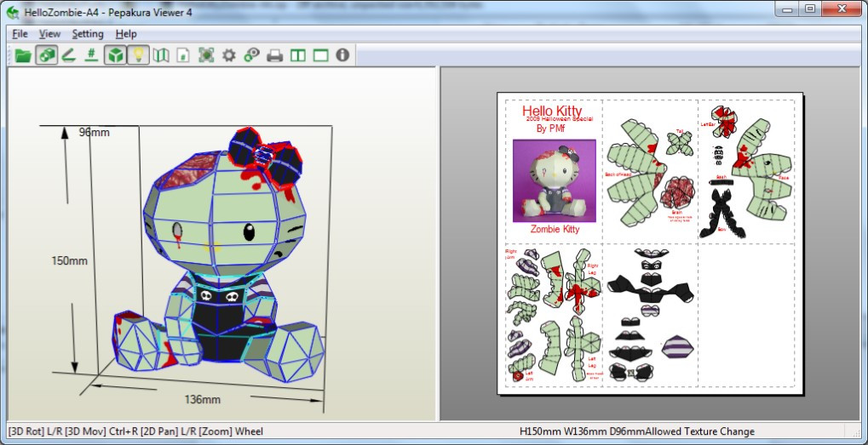
Task: Open the View menu
Action: click(x=49, y=34)
